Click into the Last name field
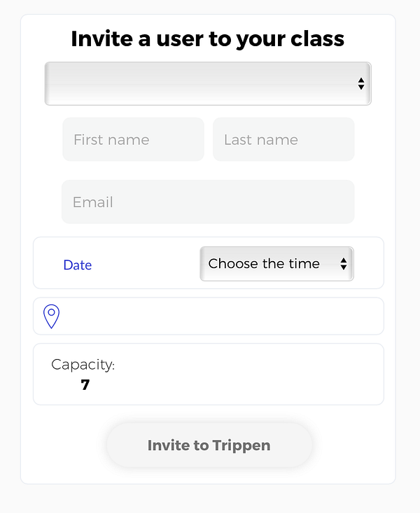 (283, 139)
